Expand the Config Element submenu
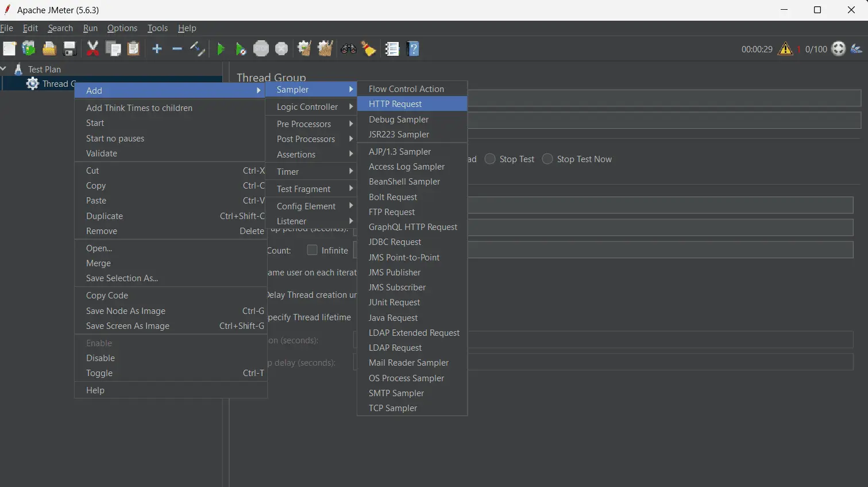The height and width of the screenshot is (487, 868). click(311, 206)
